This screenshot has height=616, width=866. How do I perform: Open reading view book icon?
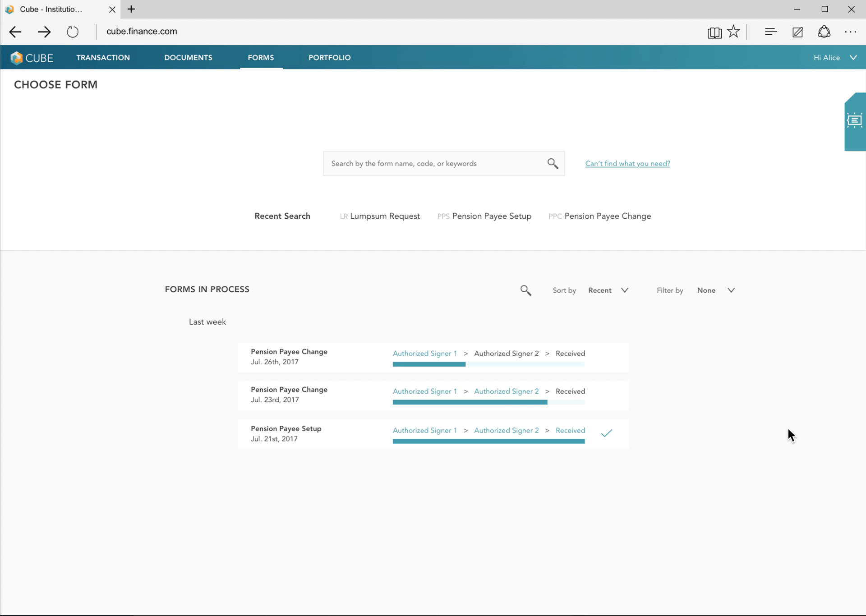[x=714, y=32]
